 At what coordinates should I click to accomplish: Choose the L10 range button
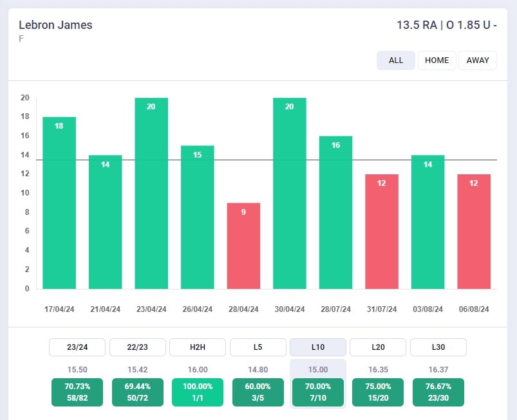point(318,347)
